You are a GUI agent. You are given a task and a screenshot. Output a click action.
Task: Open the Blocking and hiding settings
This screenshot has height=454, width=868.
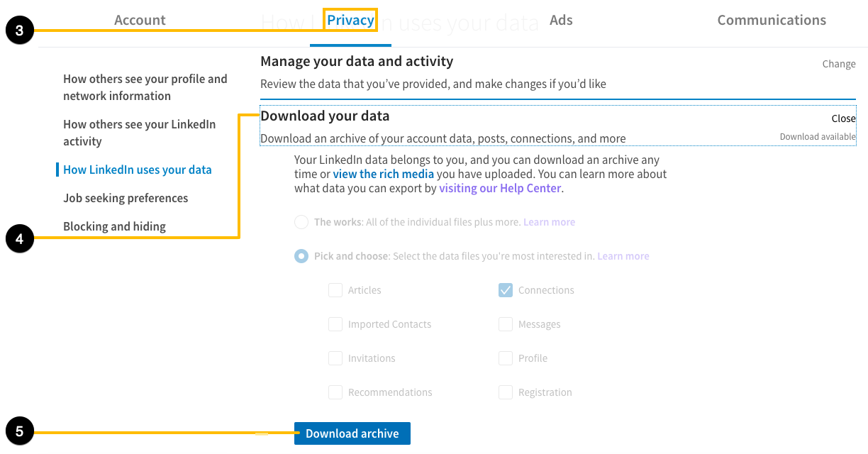[114, 226]
